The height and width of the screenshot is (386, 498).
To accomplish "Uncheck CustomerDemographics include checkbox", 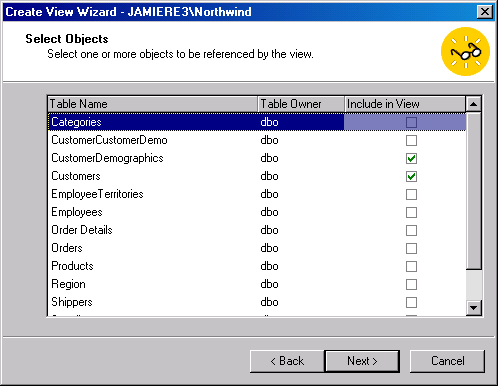I will [411, 158].
